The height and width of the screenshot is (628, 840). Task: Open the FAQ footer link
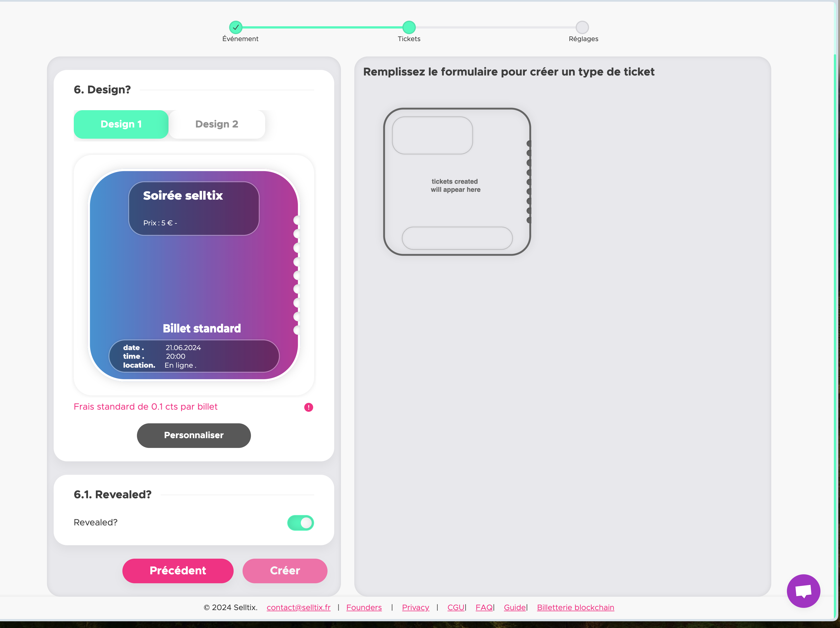[484, 608]
